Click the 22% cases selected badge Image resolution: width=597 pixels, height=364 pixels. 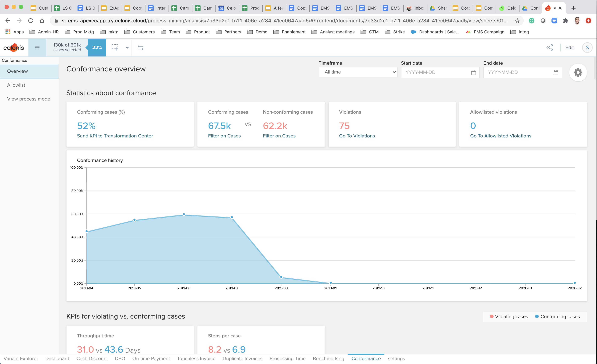click(97, 47)
